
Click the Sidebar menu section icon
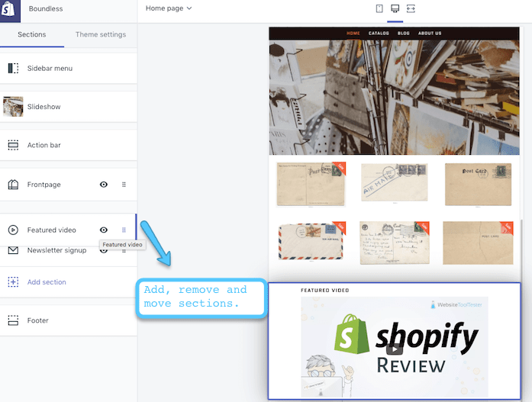click(13, 69)
